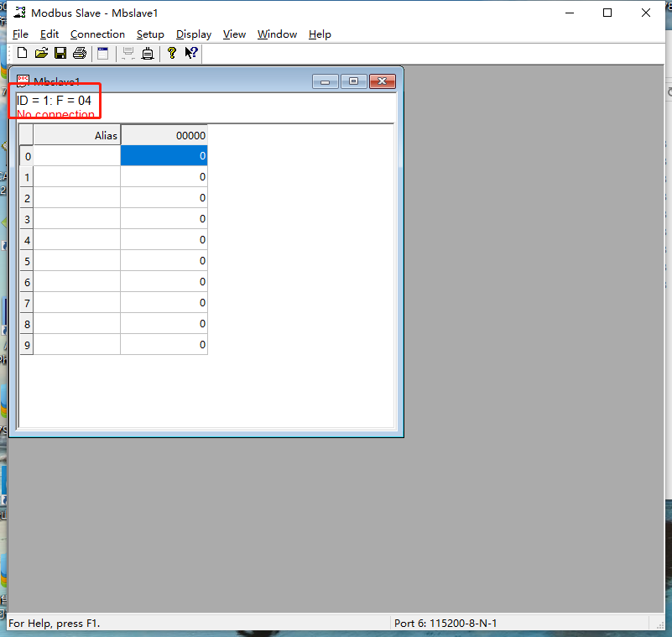Select the highlighted value cell in row 0

(164, 156)
